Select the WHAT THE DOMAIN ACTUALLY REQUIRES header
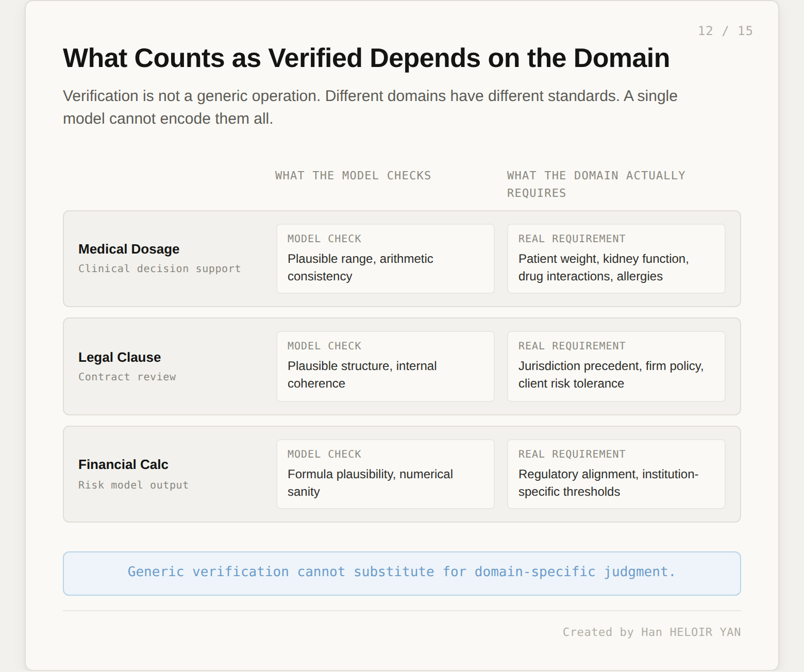Image resolution: width=804 pixels, height=672 pixels. (596, 184)
